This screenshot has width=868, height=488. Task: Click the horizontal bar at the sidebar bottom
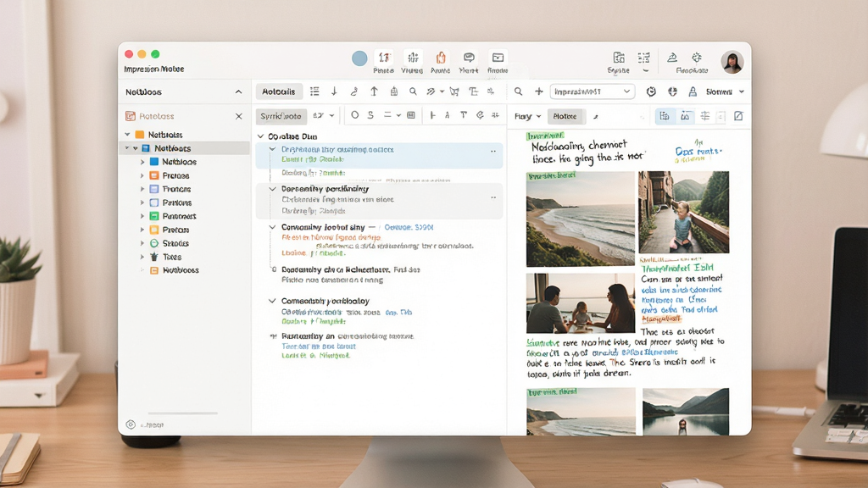(x=183, y=413)
